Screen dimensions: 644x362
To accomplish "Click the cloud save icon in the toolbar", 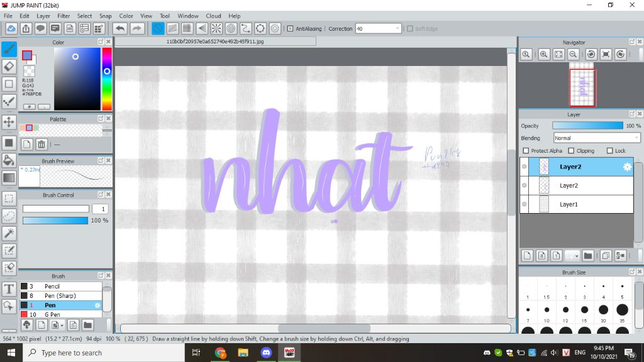I will 11,28.
